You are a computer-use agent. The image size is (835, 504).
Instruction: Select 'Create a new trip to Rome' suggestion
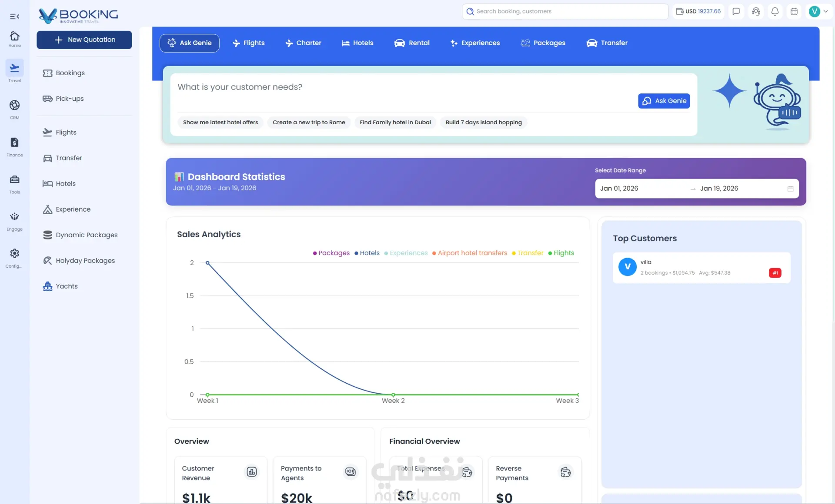coord(309,123)
